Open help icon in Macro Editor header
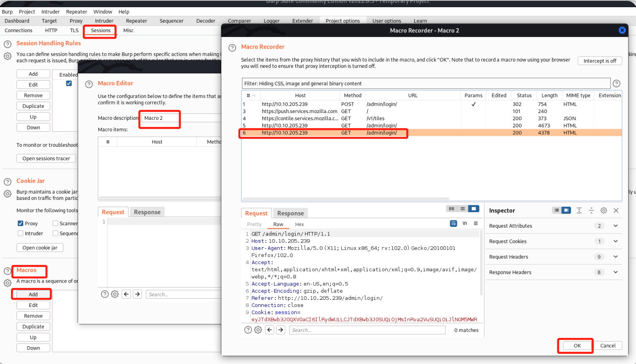The width and height of the screenshot is (636, 364). 89,84
